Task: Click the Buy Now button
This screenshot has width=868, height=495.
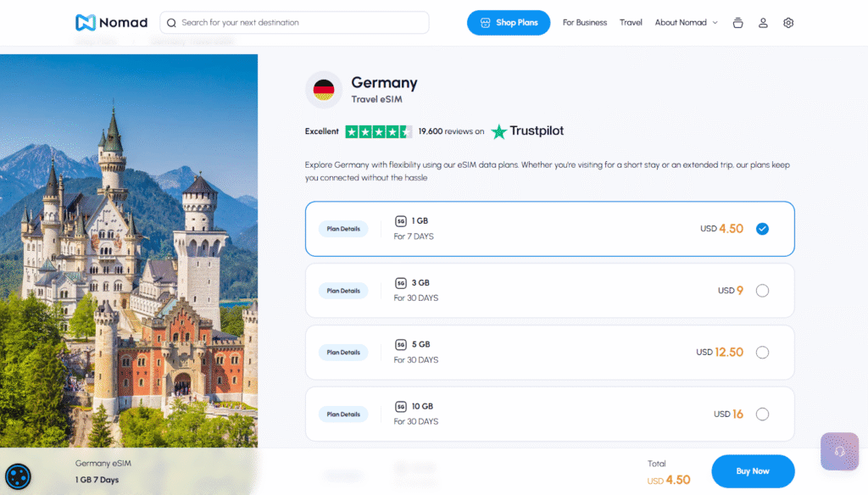Action: (753, 471)
